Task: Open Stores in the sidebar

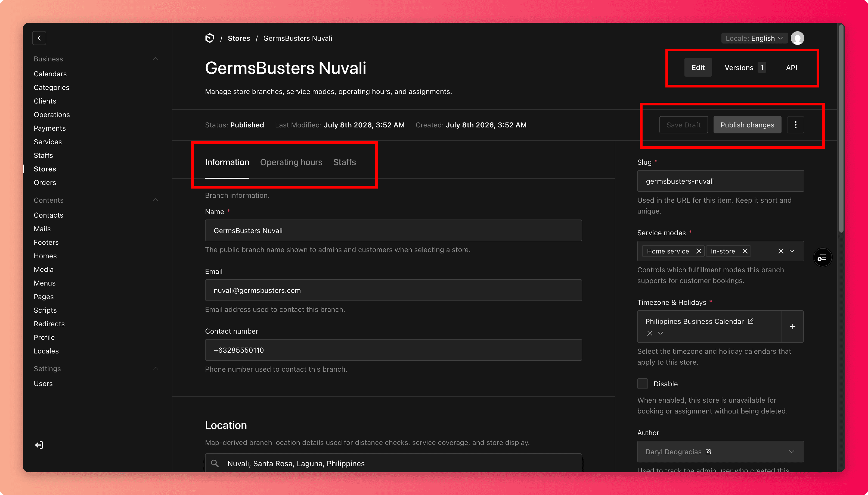Action: [x=45, y=169]
